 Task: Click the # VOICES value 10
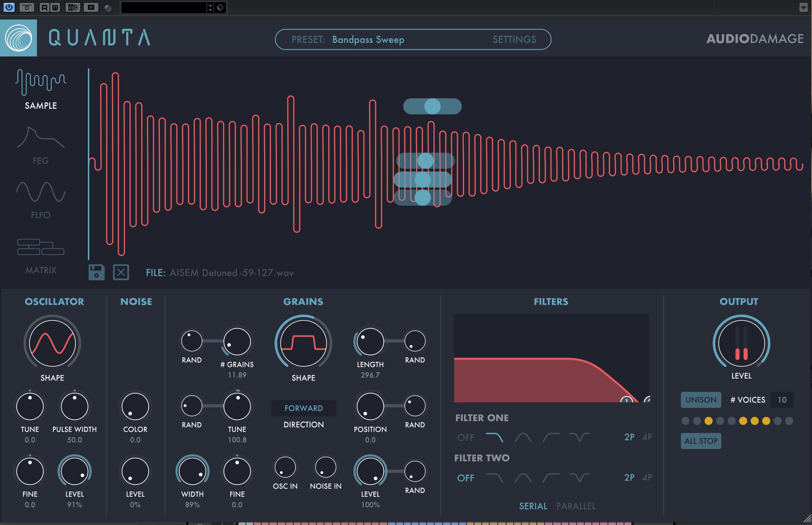[782, 400]
